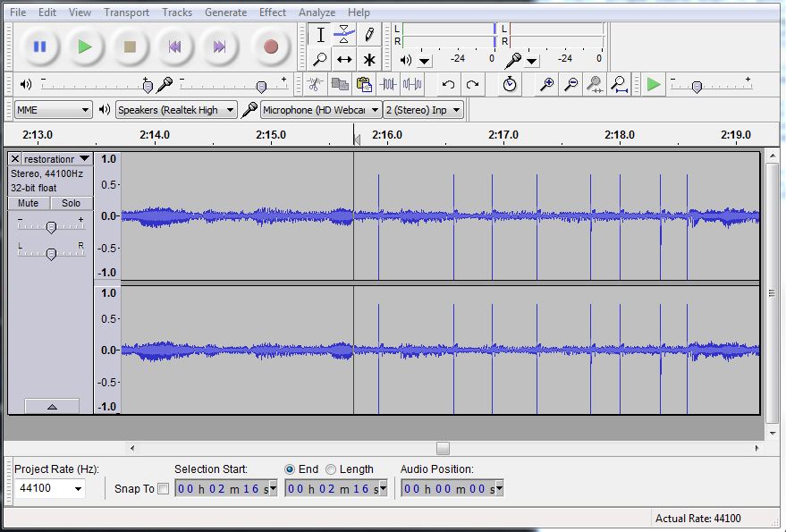
Task: Select the End radio button
Action: 289,469
